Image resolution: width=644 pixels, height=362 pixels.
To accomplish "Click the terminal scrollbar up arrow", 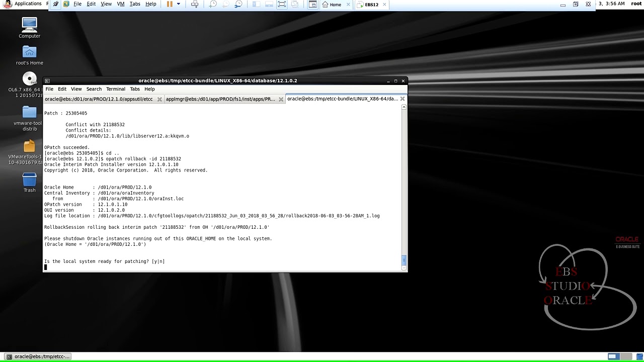I will click(x=404, y=107).
